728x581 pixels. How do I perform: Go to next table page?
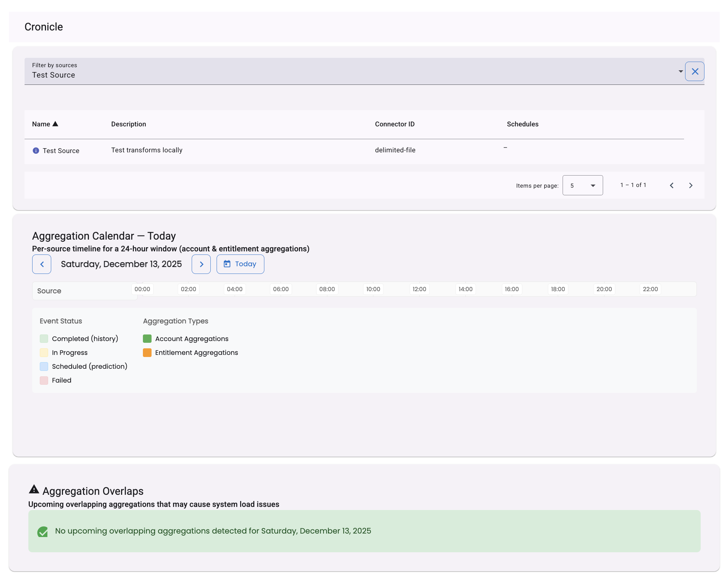click(691, 186)
